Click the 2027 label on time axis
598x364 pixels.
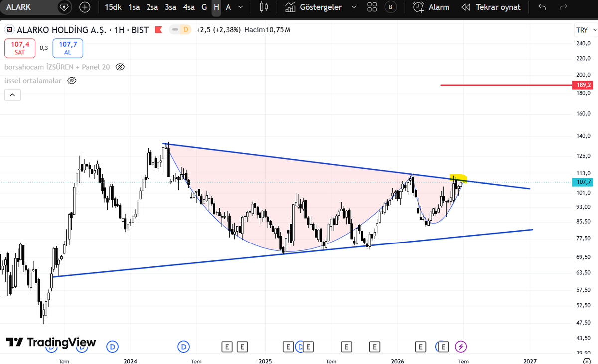530,361
